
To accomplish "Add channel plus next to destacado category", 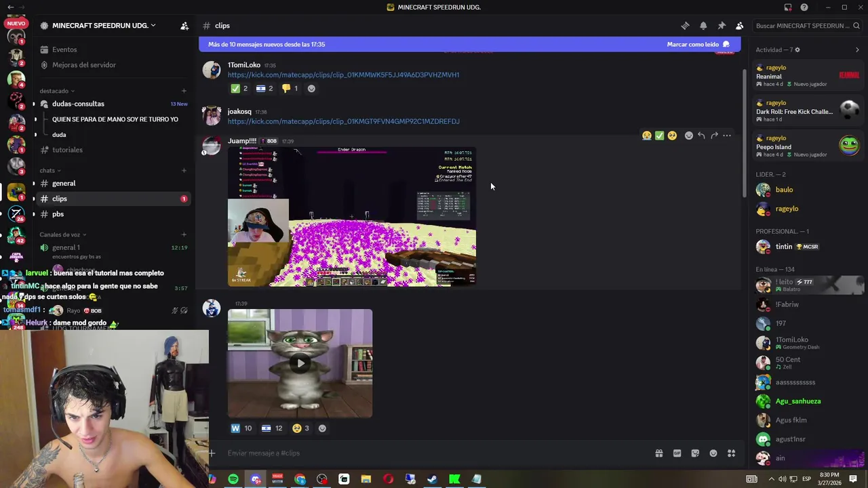I will pyautogui.click(x=184, y=91).
